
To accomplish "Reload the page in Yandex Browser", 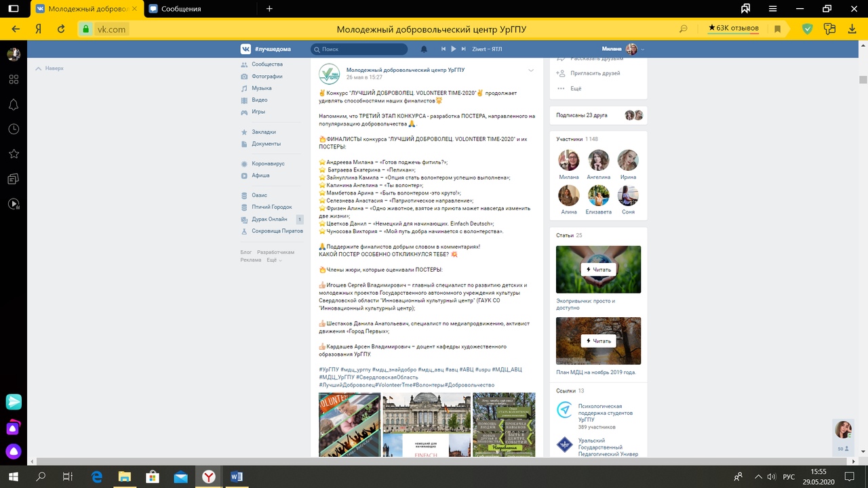I will (x=61, y=29).
